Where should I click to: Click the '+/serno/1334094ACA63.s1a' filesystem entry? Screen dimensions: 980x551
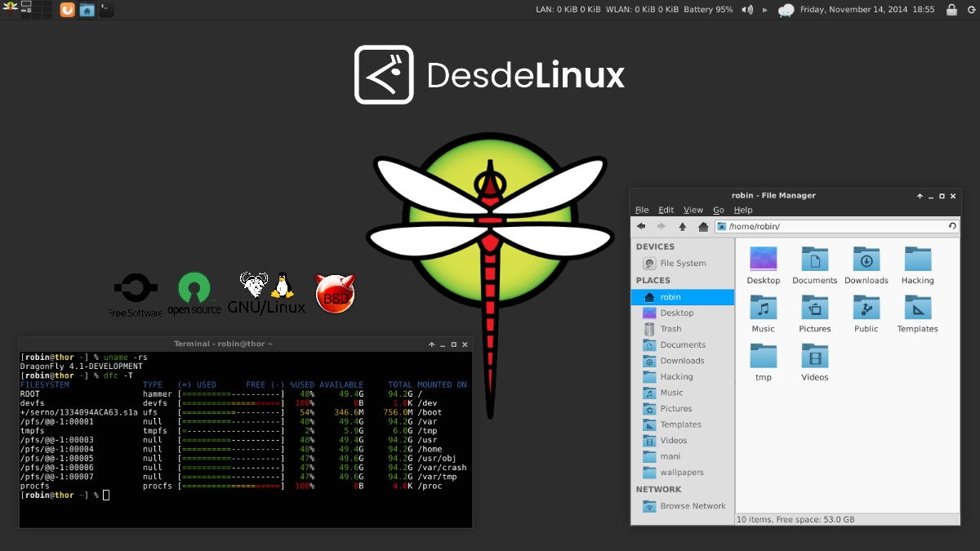[79, 412]
